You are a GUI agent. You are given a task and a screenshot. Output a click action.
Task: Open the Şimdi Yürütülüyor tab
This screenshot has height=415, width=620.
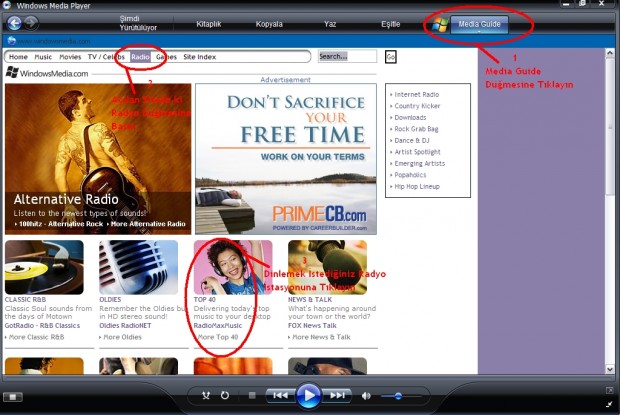pos(138,23)
